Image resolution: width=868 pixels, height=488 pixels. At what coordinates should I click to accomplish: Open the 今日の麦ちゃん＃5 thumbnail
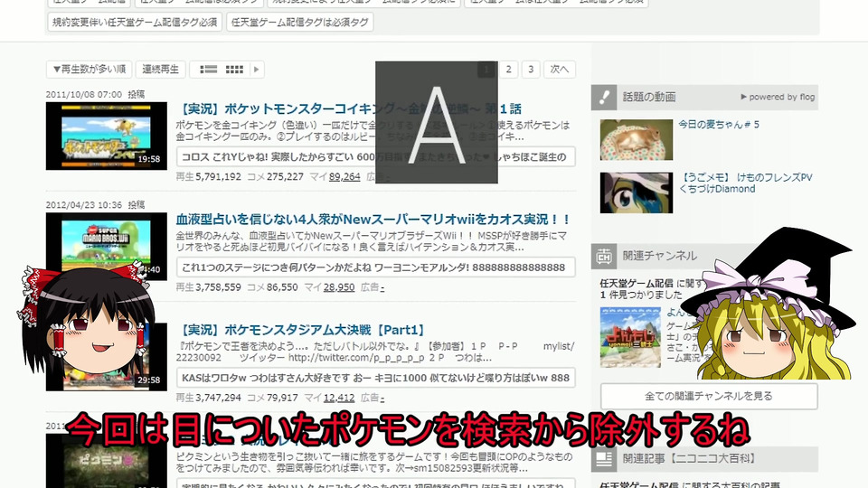pos(637,140)
